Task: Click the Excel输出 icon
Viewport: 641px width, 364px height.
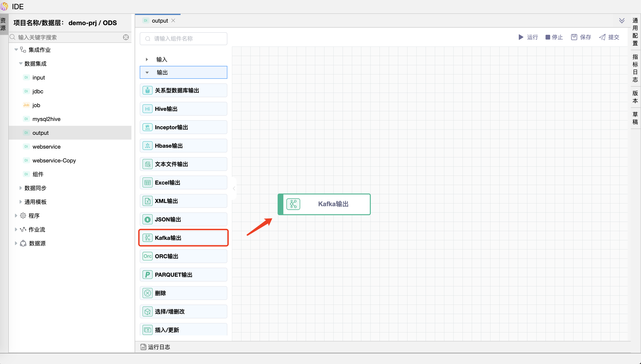Action: pyautogui.click(x=147, y=182)
